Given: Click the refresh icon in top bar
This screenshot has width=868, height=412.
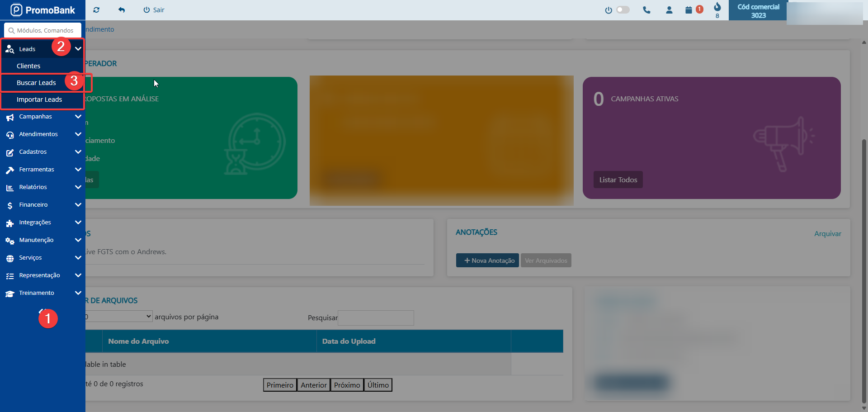Looking at the screenshot, I should pyautogui.click(x=96, y=10).
